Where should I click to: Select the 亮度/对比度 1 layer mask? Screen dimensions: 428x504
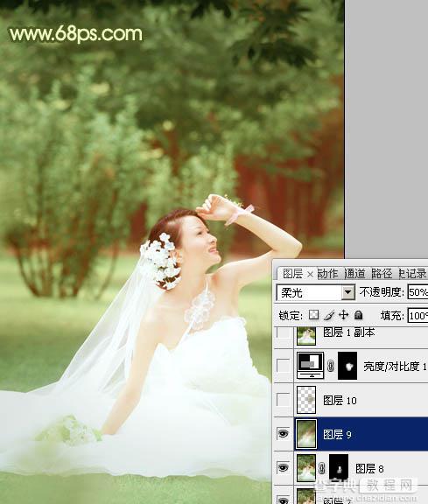coord(347,366)
